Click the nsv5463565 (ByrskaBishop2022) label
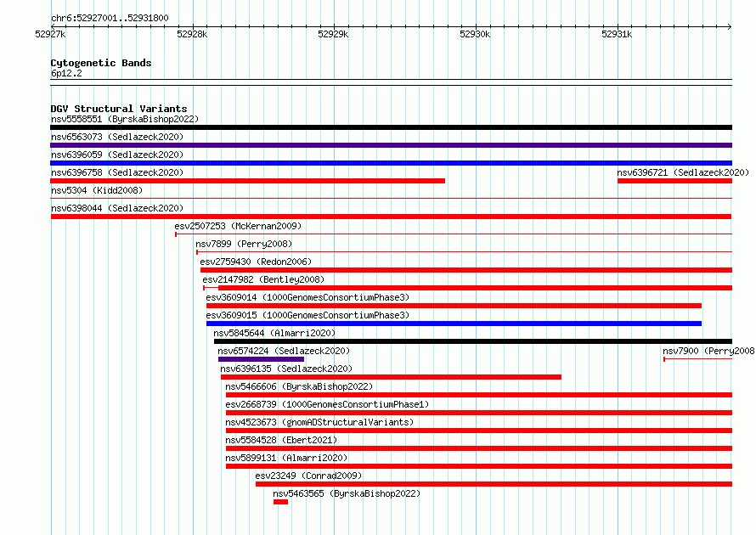 click(x=347, y=493)
